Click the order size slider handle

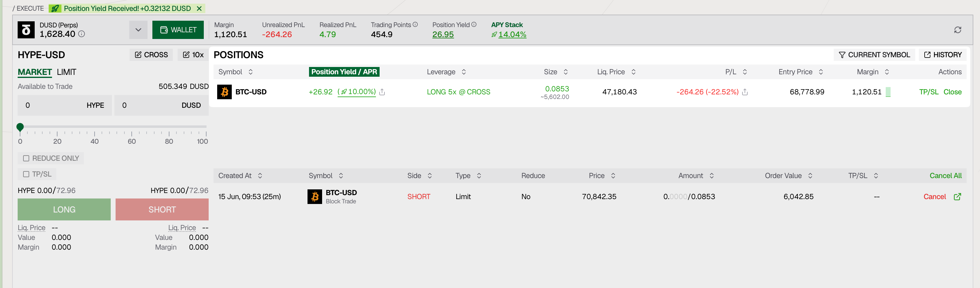tap(20, 127)
